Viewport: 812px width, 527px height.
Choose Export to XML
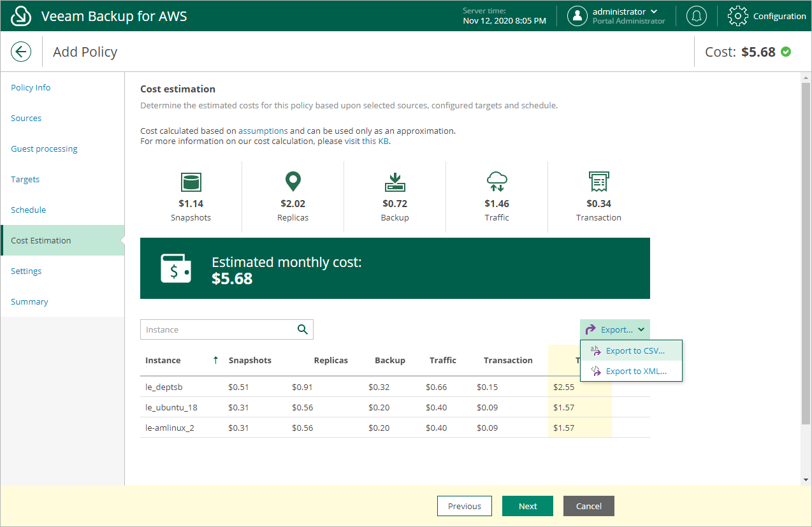click(631, 371)
